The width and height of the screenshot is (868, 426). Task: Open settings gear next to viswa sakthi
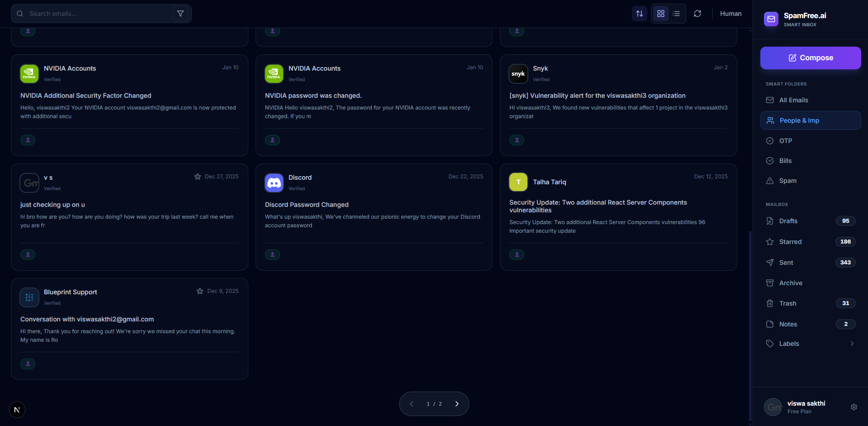854,407
